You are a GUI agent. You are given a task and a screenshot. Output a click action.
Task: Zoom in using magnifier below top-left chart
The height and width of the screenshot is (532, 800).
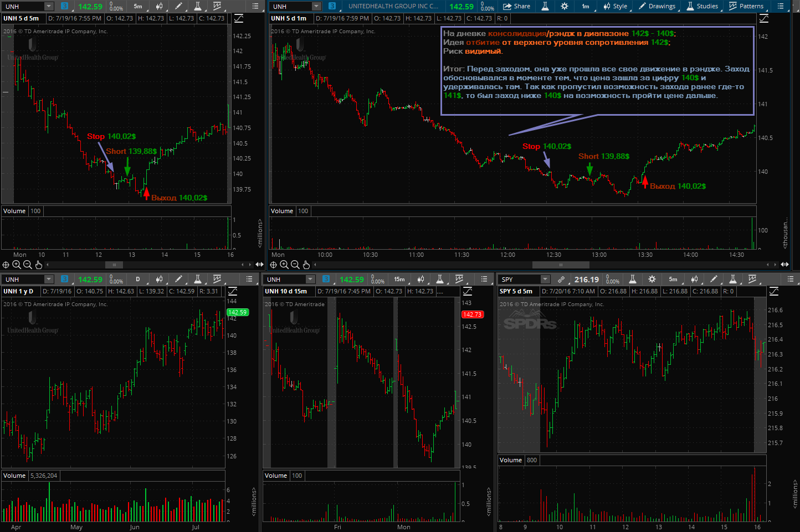(x=17, y=265)
